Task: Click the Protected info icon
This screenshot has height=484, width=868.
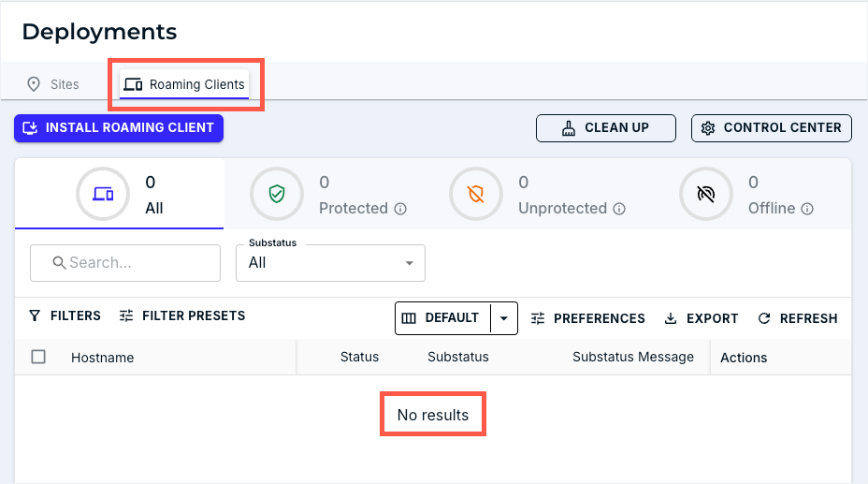Action: [x=400, y=209]
